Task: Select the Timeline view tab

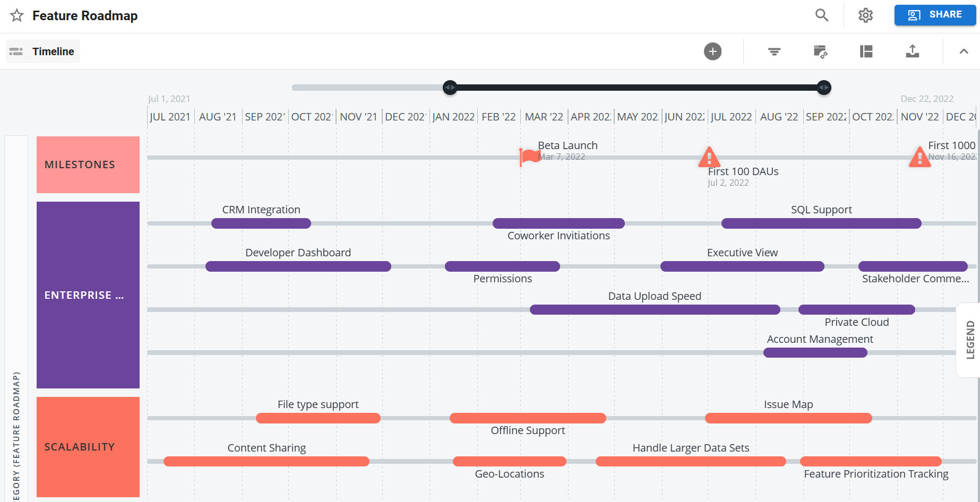Action: coord(42,51)
